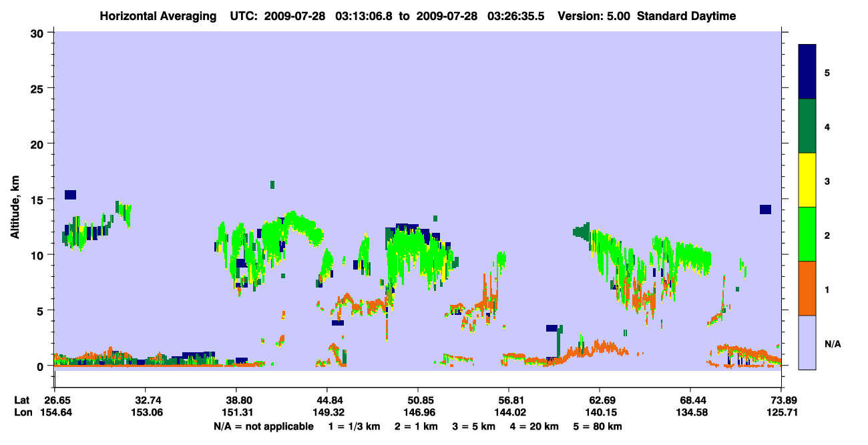
Task: Click longitude value 151.31
Action: point(236,412)
